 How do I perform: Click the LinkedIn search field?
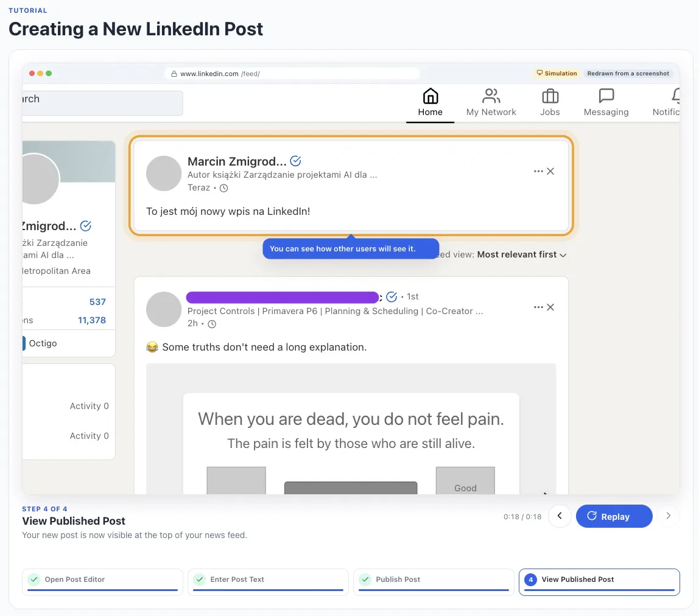pos(102,103)
